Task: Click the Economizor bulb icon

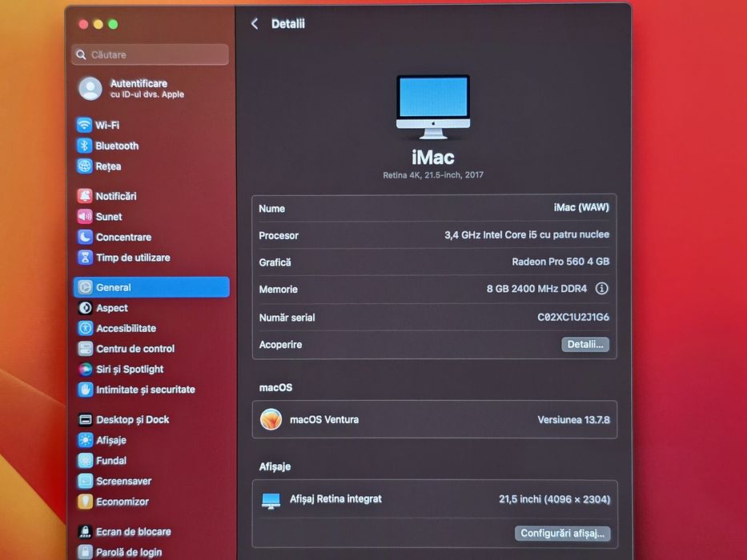Action: [86, 502]
